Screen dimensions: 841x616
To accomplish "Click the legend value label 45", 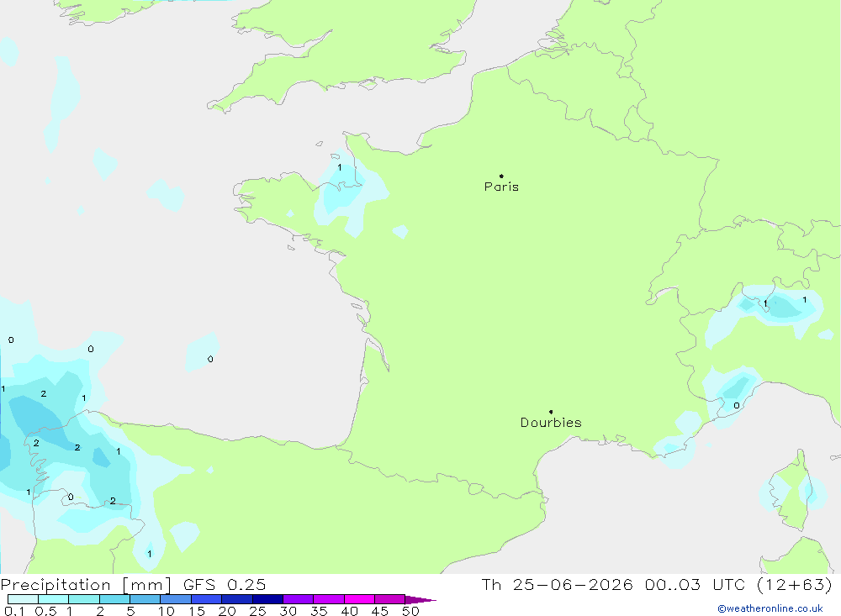I will tap(380, 611).
